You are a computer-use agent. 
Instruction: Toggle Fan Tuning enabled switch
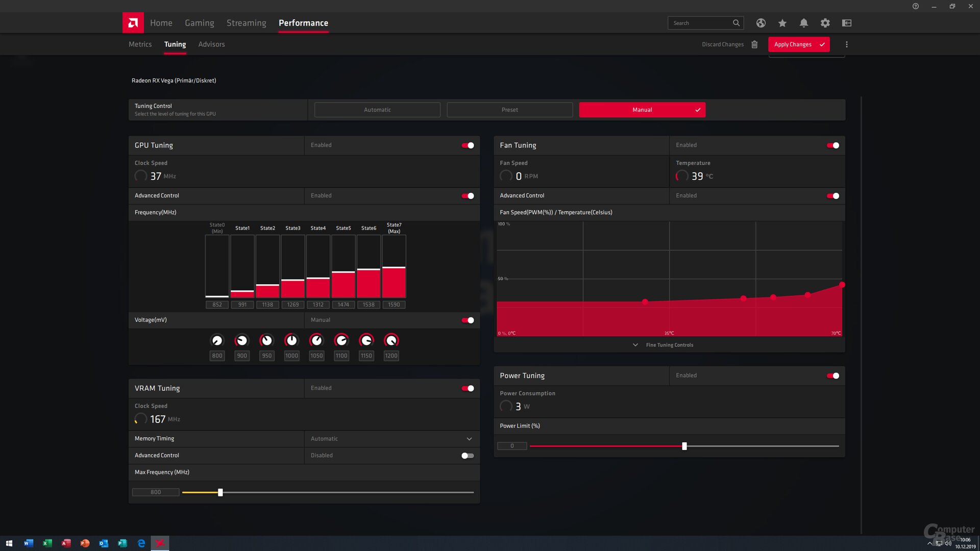(x=833, y=145)
